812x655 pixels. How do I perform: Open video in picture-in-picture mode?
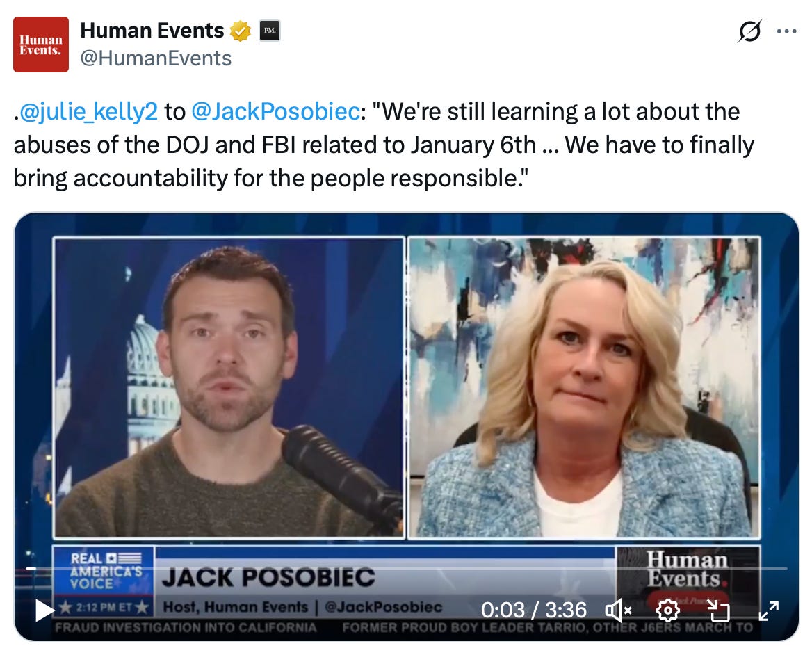point(718,610)
